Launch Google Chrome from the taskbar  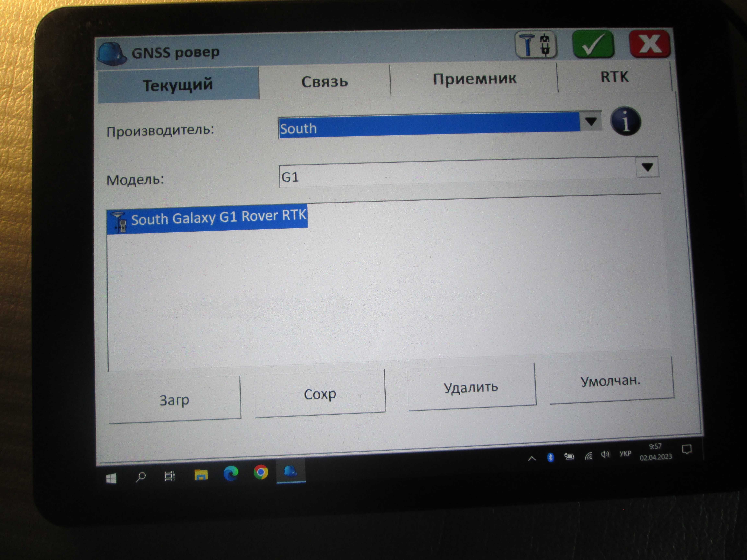261,472
